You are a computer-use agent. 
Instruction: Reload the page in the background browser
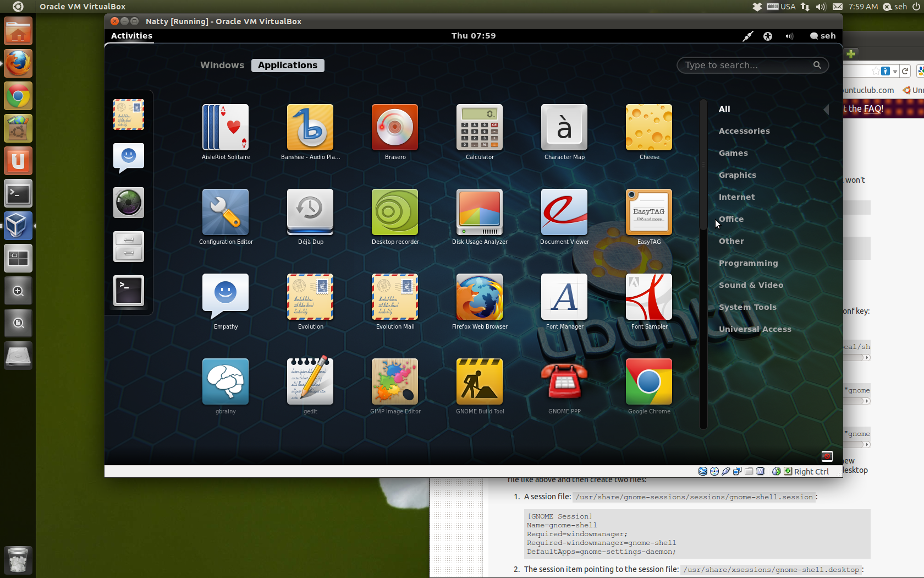905,71
